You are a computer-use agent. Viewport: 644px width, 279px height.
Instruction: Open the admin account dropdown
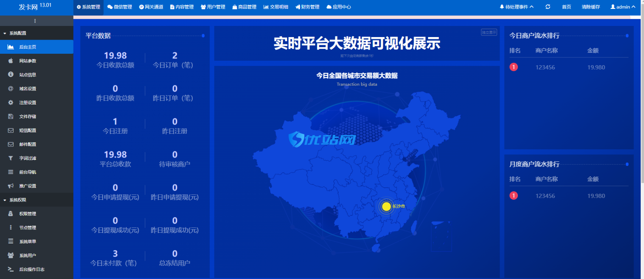pos(623,7)
